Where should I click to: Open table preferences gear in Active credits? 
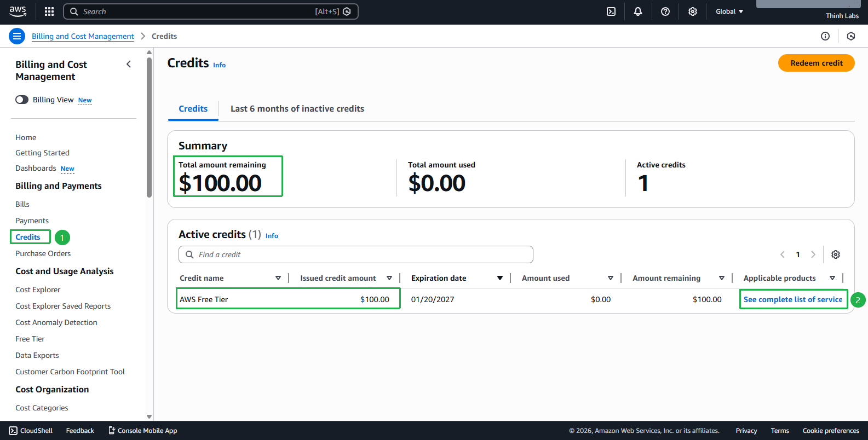pos(836,254)
